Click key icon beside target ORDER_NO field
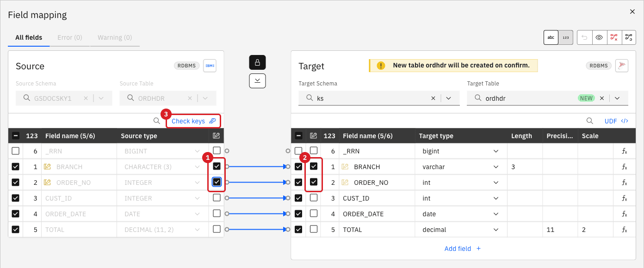 [345, 183]
